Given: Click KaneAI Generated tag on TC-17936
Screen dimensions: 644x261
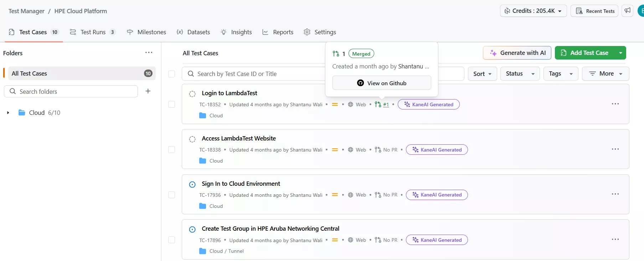Looking at the screenshot, I should 437,195.
